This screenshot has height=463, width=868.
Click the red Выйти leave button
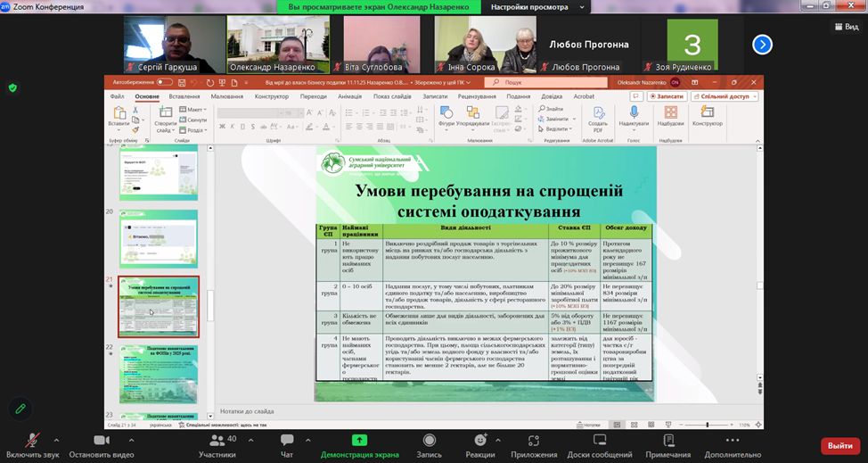(x=839, y=445)
